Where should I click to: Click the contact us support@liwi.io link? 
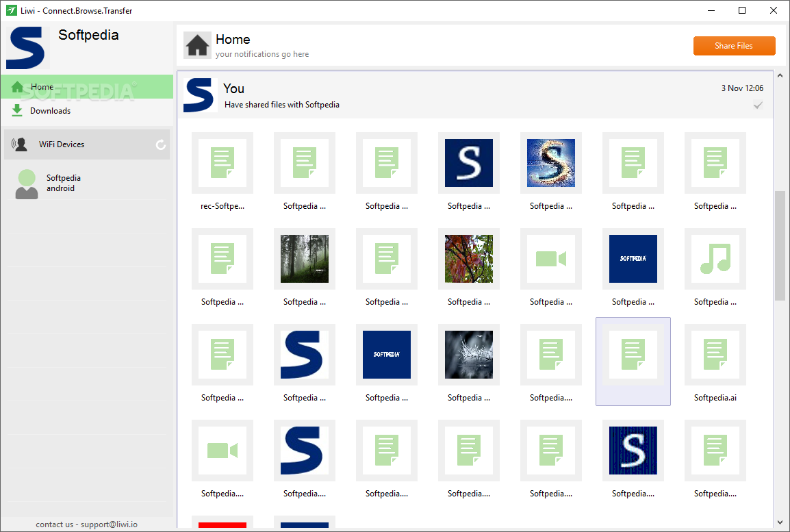click(87, 524)
